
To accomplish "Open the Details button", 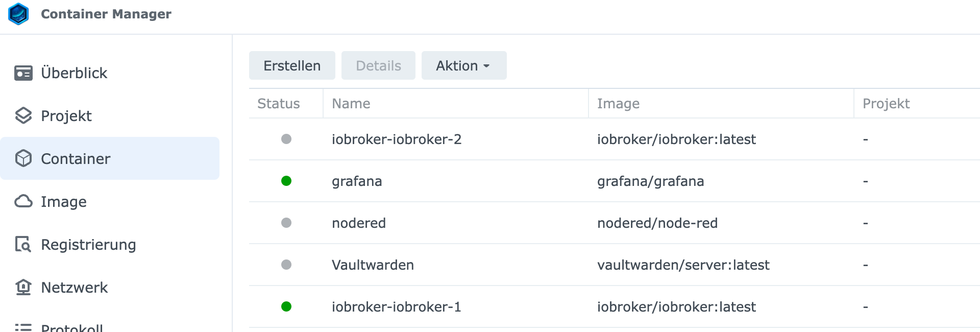I will (x=378, y=65).
